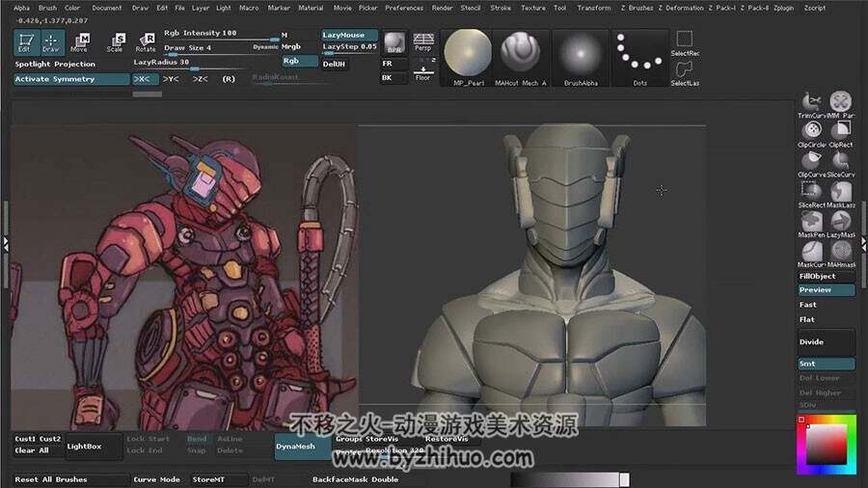
Task: Activate the Rotate tool icon
Action: pos(146,42)
